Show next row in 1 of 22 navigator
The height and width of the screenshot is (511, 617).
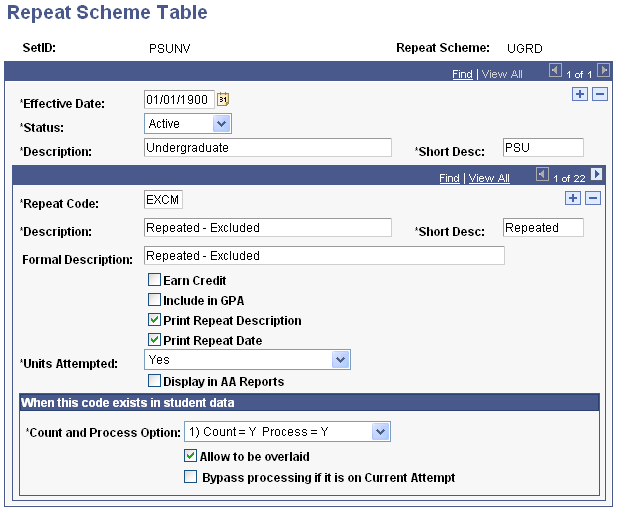coord(597,174)
